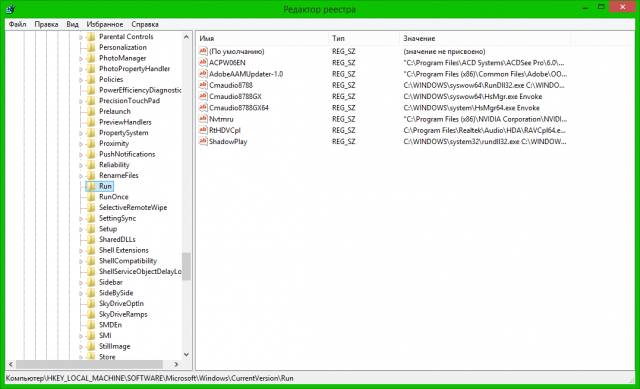Click the Personalization folder icon
The image size is (640, 389).
tap(91, 47)
